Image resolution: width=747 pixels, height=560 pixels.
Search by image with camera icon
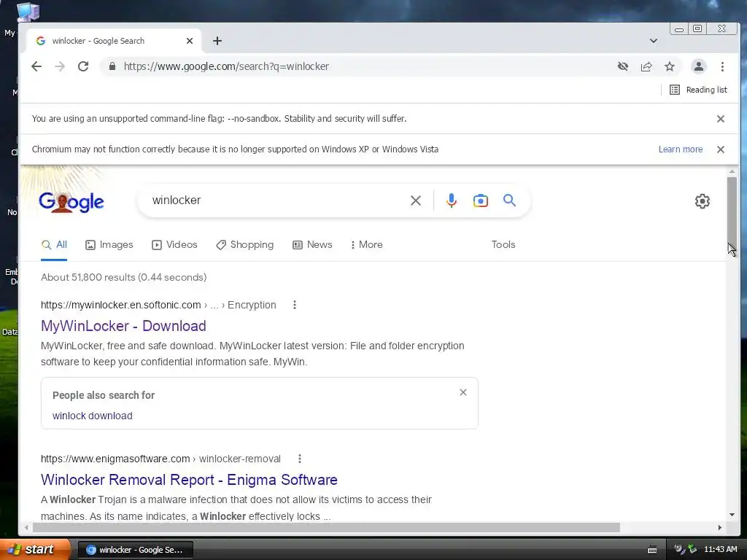point(480,201)
